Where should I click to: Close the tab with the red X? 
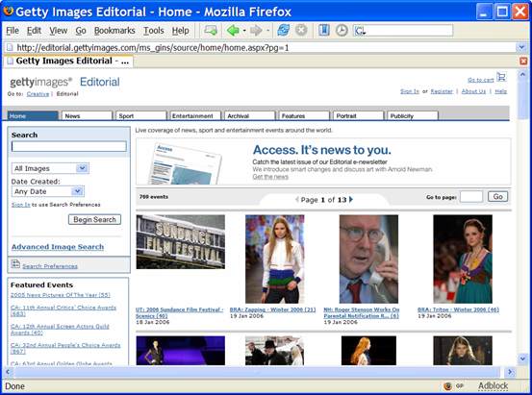523,62
